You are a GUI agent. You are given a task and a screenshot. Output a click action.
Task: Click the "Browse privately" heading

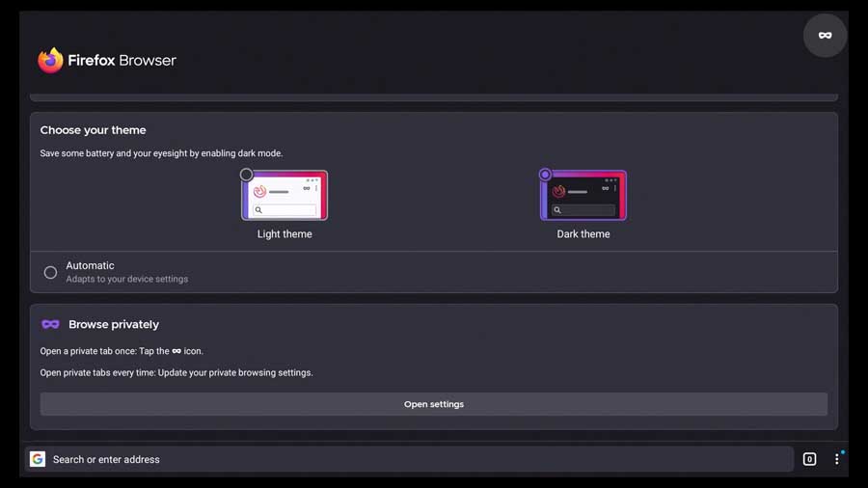coord(114,324)
